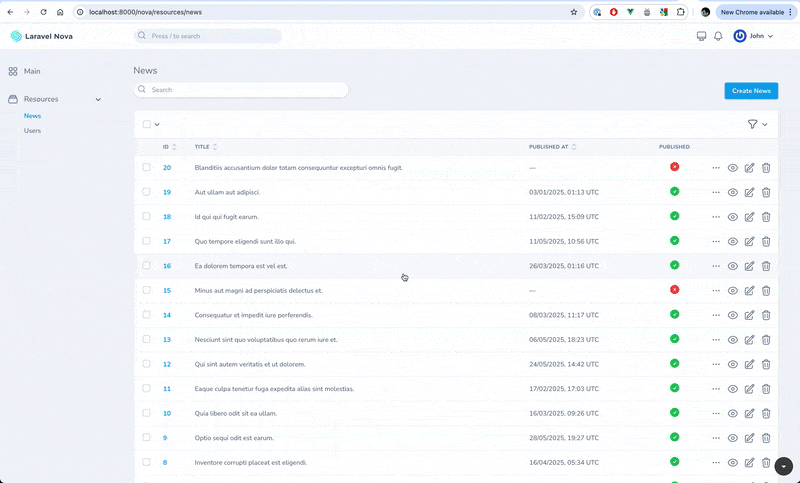The width and height of the screenshot is (800, 483).
Task: Open the three-dots actions menu for news 17
Action: point(716,241)
